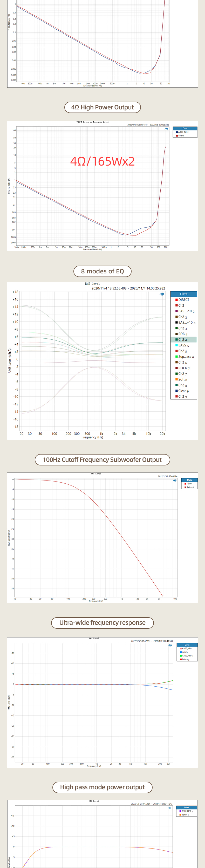205x868 pixels.
Task: Click the cyan BASS 5 legend swatch
Action: click(176, 345)
